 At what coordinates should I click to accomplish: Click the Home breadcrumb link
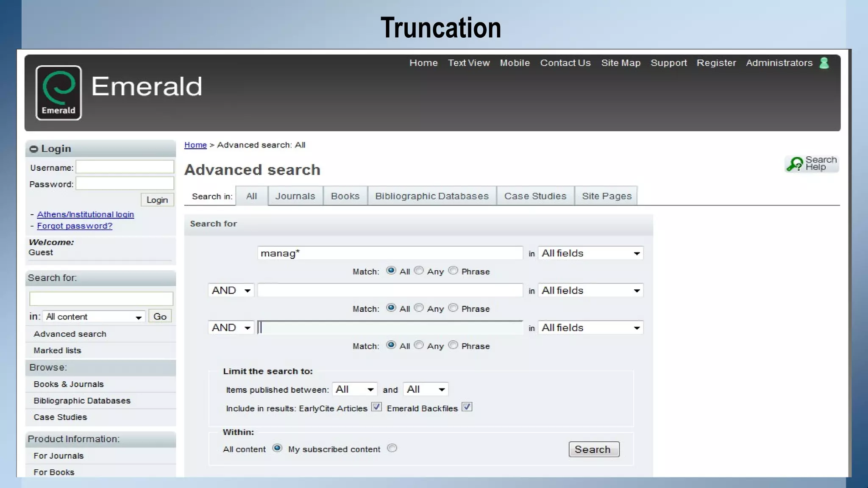point(195,145)
